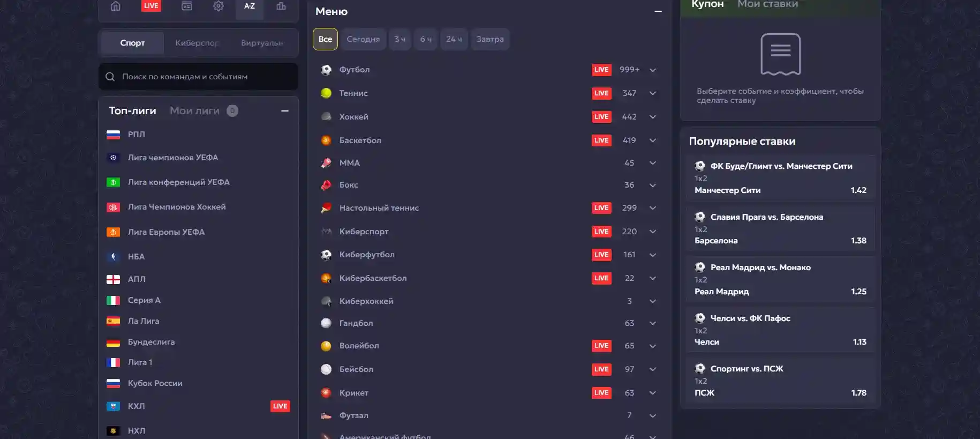Open the home icon in top navigation
The width and height of the screenshot is (980, 439).
116,6
